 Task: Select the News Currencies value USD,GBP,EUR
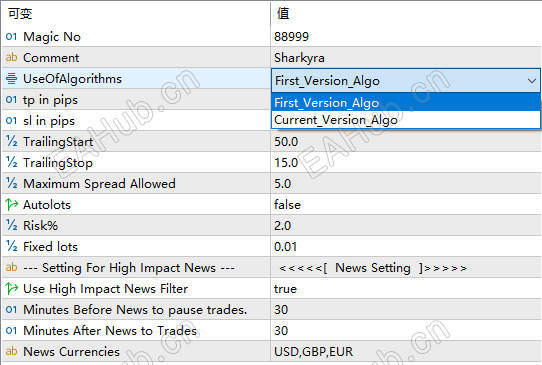pyautogui.click(x=314, y=352)
